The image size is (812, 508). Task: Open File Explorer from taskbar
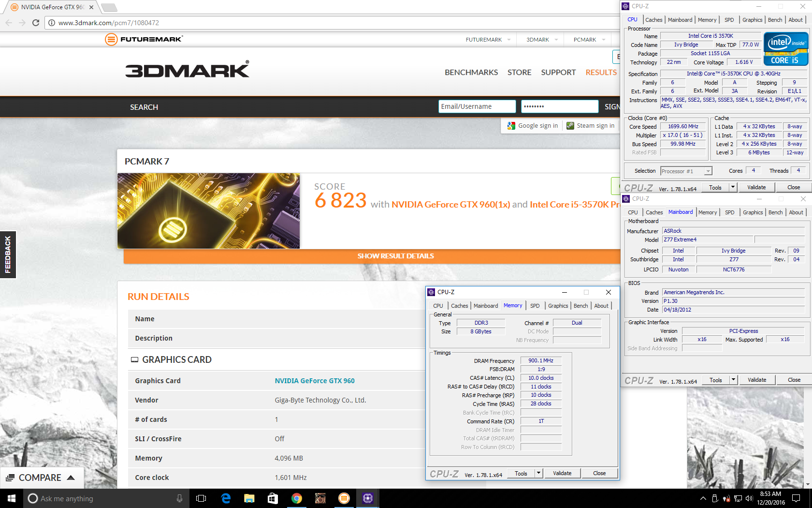pos(249,498)
